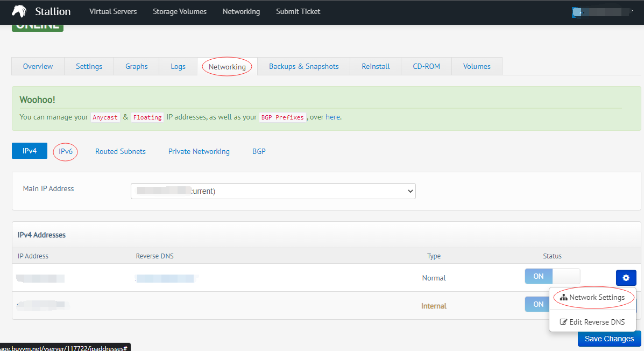This screenshot has width=644, height=351.
Task: Open the blue gear settings menu
Action: click(626, 277)
